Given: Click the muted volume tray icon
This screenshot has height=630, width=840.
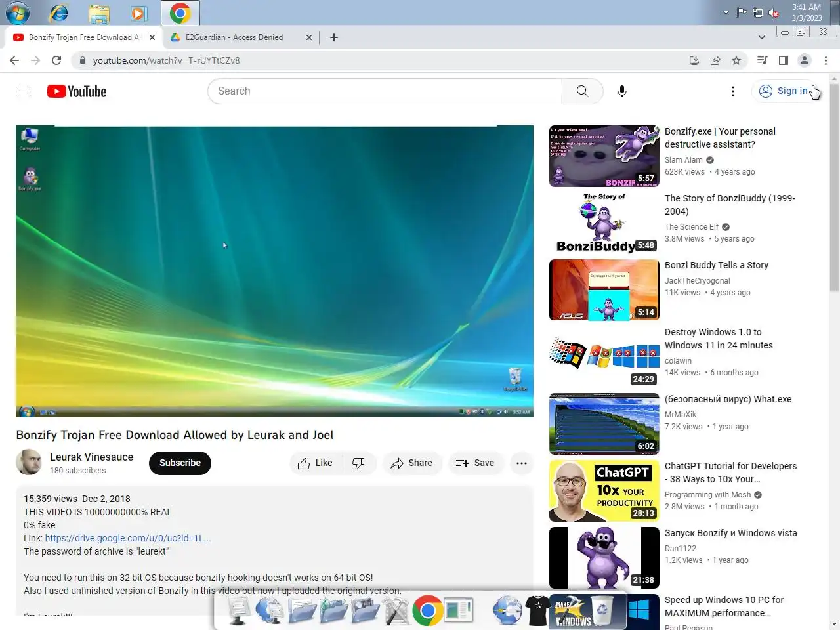Looking at the screenshot, I should [x=774, y=12].
